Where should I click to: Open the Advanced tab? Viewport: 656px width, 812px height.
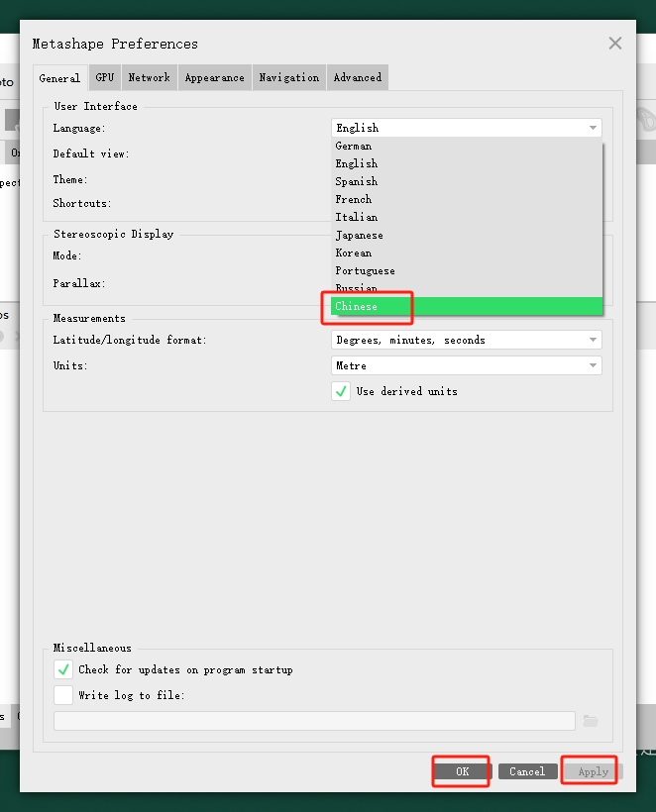[x=357, y=77]
